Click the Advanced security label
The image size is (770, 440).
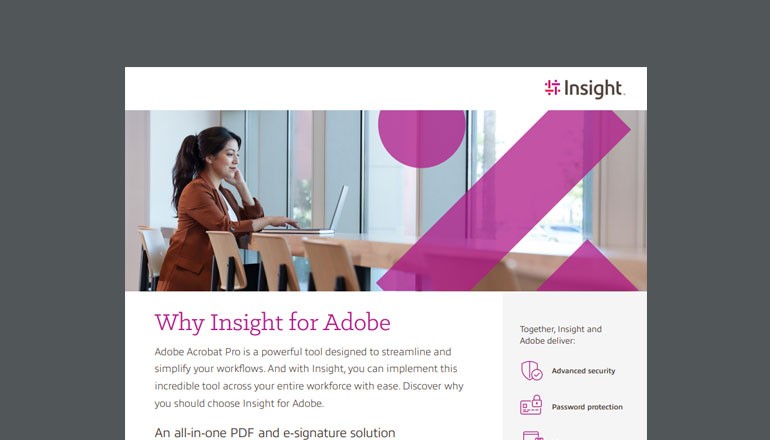(x=583, y=371)
